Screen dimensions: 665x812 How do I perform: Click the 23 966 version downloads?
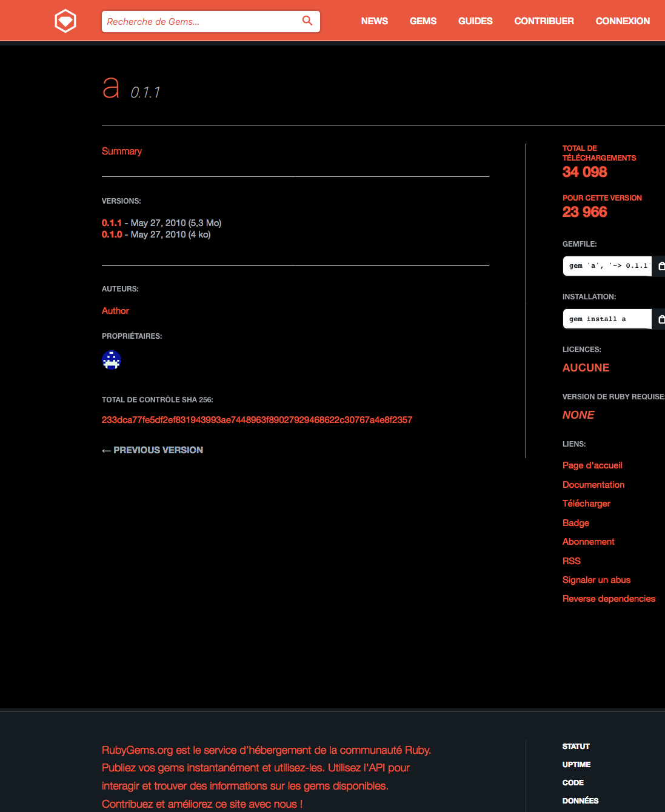point(585,212)
